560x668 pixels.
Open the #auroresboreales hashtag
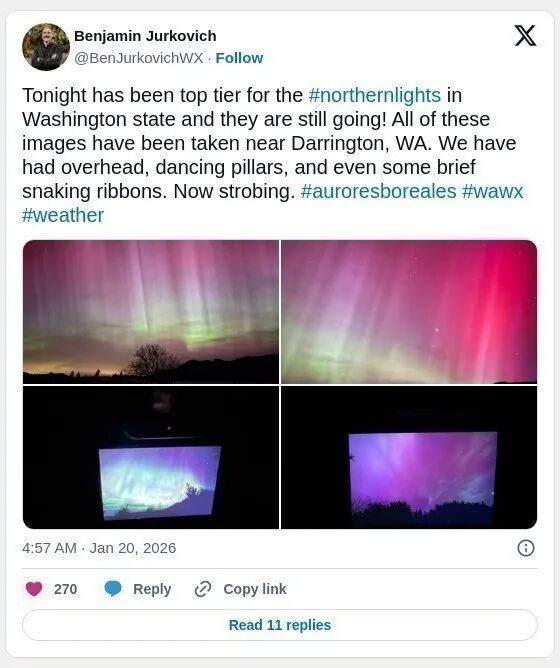click(378, 191)
